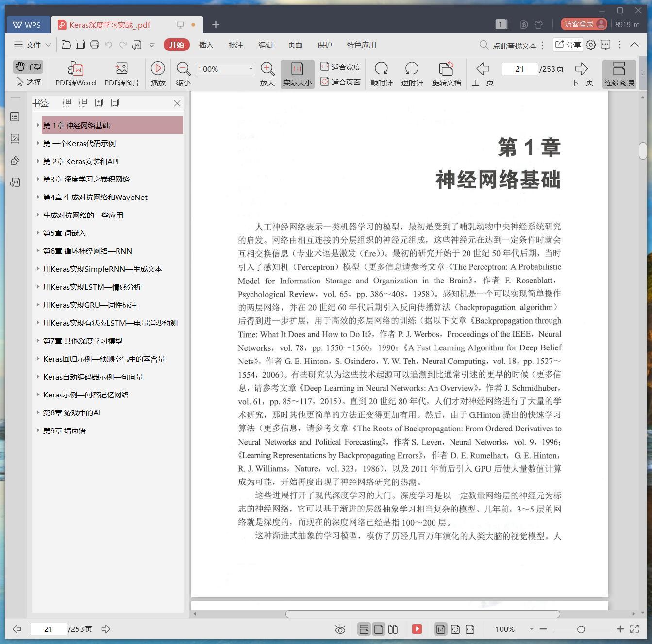Click the 分享 share button
Screen dimensions: 652x644
pyautogui.click(x=568, y=45)
